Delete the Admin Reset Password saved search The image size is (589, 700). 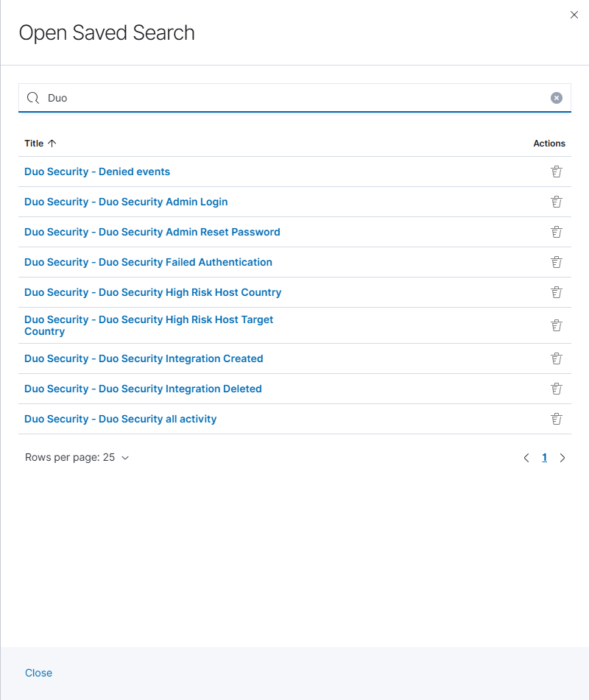pyautogui.click(x=556, y=232)
